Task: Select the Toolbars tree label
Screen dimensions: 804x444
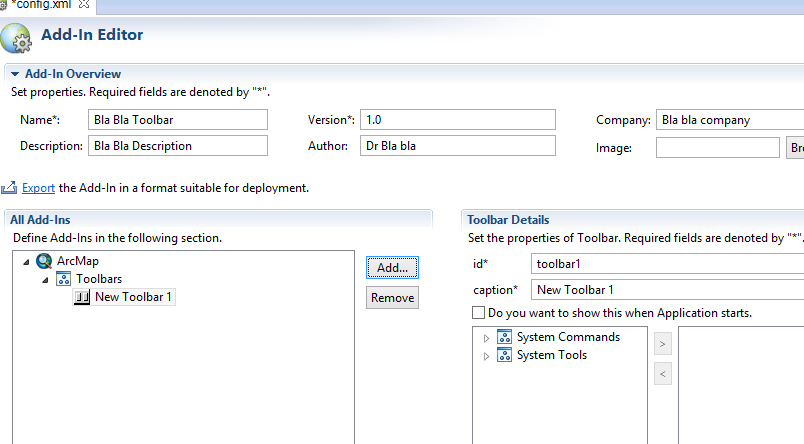Action: [x=99, y=279]
